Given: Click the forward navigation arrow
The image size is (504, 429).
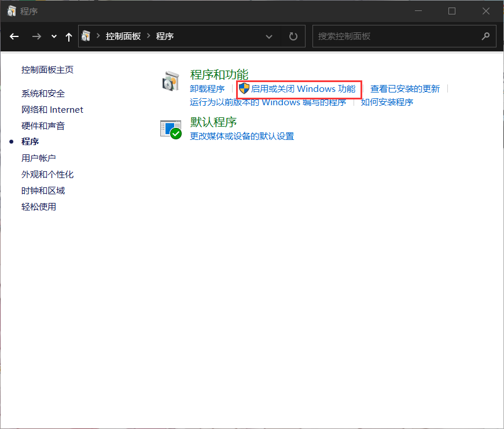Looking at the screenshot, I should point(36,36).
